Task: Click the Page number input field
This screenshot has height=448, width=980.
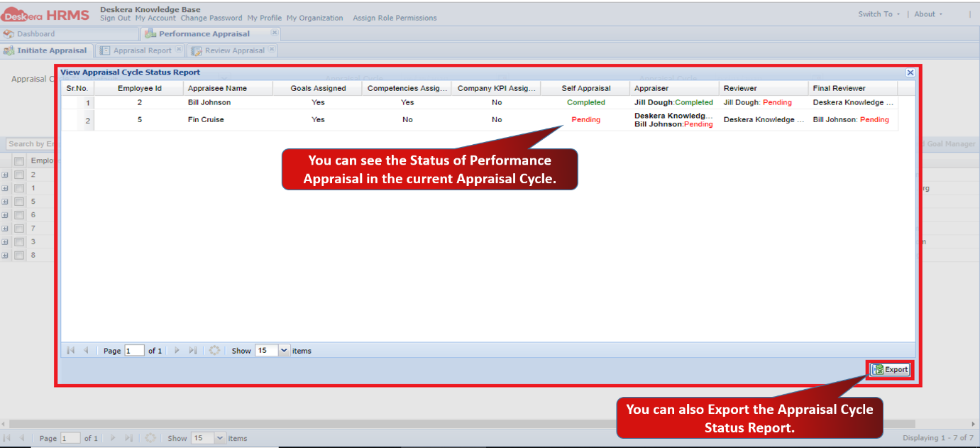Action: point(134,350)
